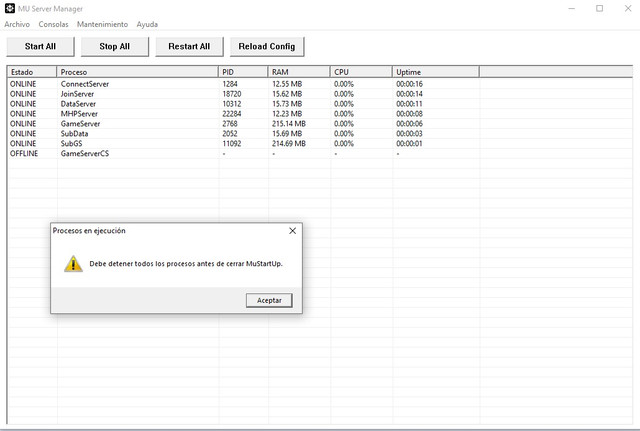640x431 pixels.
Task: Click Uptime value 00:00:03
Action: click(409, 134)
